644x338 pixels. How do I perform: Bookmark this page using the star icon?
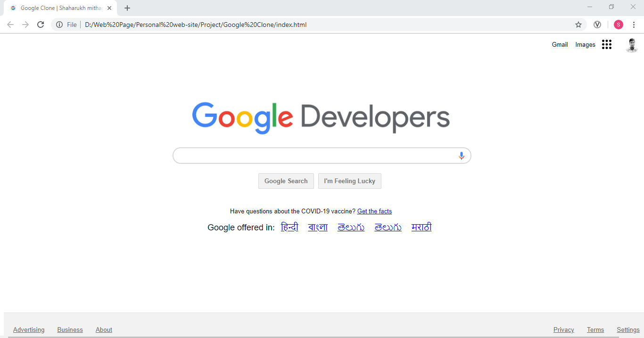click(x=578, y=25)
